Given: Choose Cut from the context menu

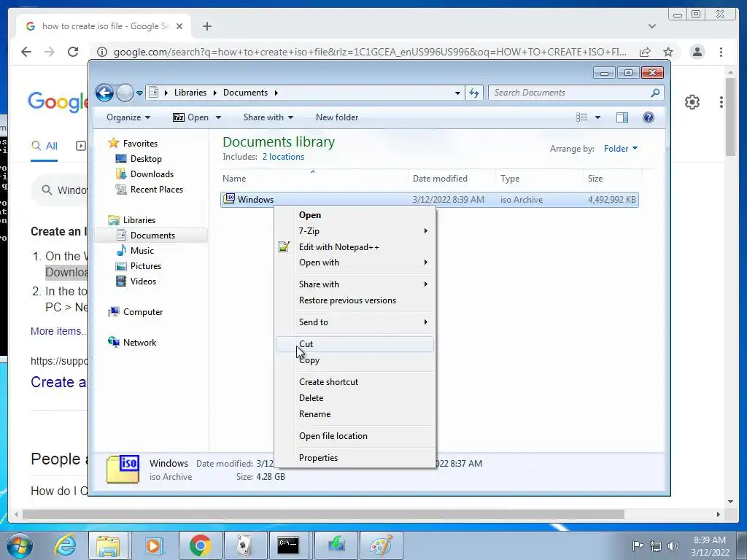Looking at the screenshot, I should [355, 344].
